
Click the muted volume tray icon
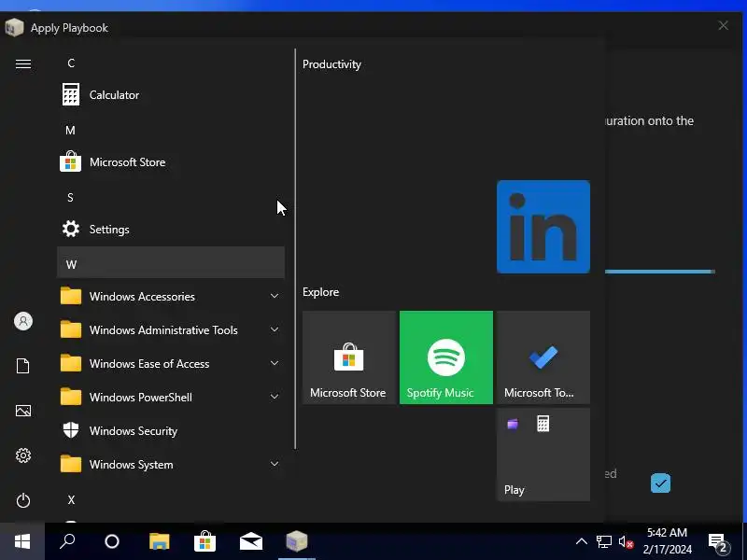(626, 542)
